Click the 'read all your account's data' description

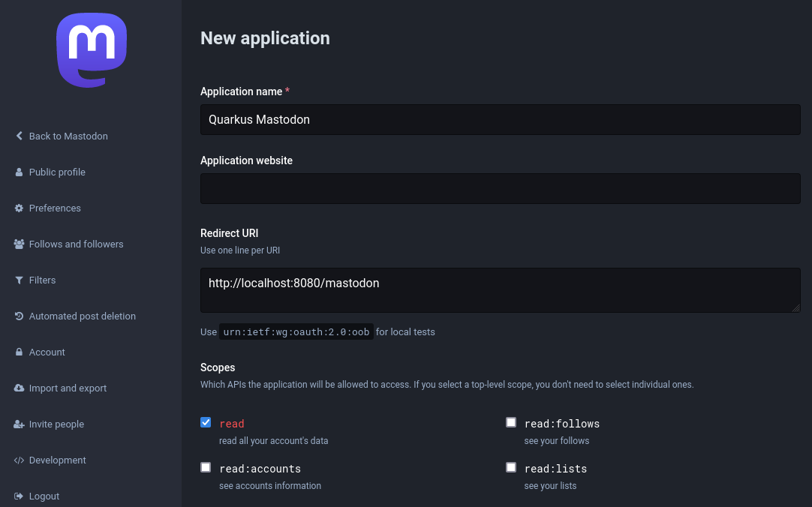pyautogui.click(x=273, y=441)
